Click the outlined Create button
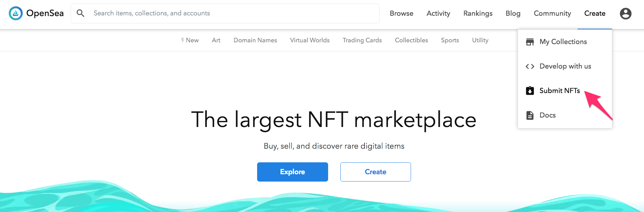This screenshot has height=212, width=644. coord(376,172)
